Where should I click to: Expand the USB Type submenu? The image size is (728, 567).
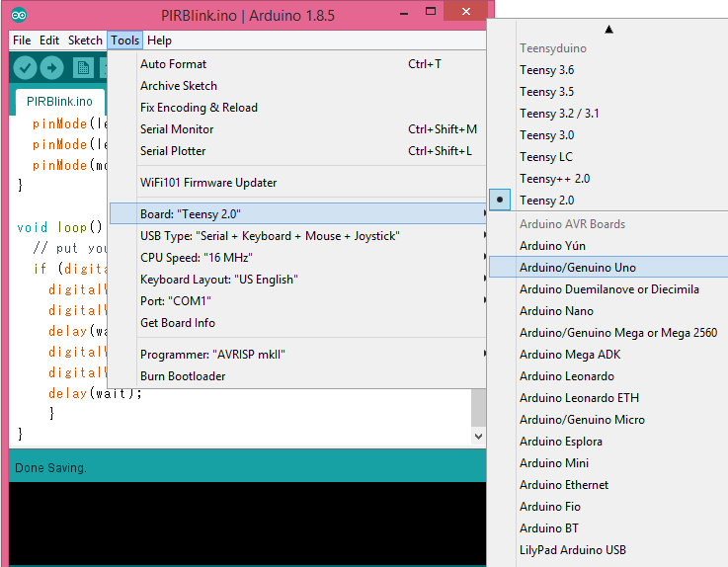pos(297,236)
